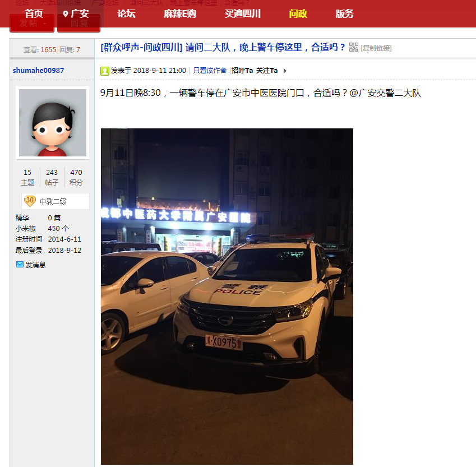The height and width of the screenshot is (467, 476).
Task: Open the username link shumahe00987
Action: [x=38, y=71]
